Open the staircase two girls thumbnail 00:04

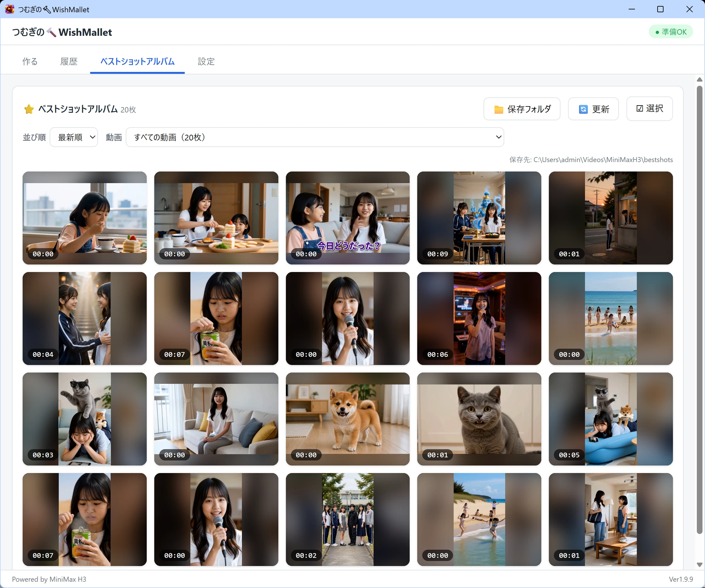(x=85, y=318)
